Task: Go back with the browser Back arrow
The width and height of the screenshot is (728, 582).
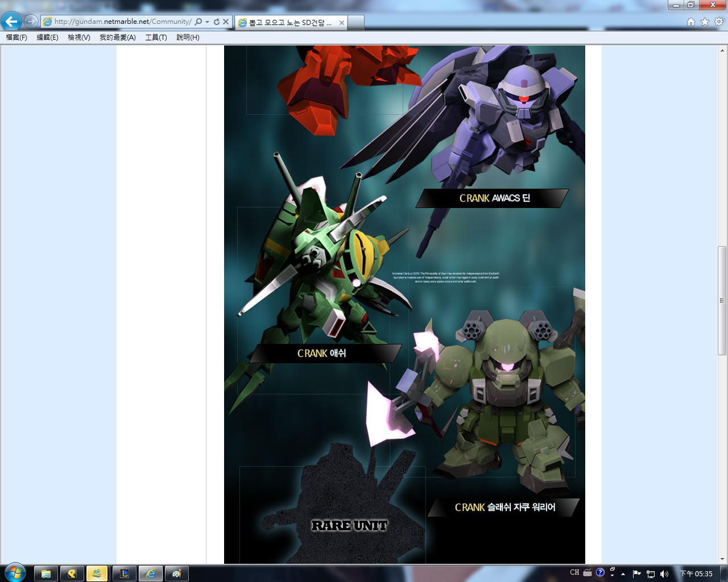Action: coord(11,22)
